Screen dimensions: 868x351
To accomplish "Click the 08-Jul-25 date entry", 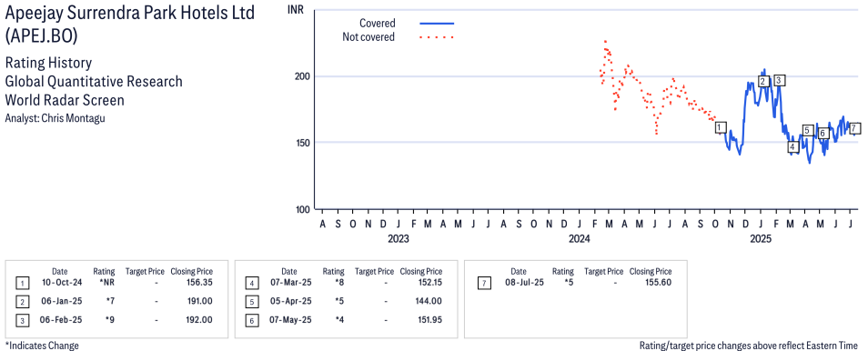I will pyautogui.click(x=525, y=283).
